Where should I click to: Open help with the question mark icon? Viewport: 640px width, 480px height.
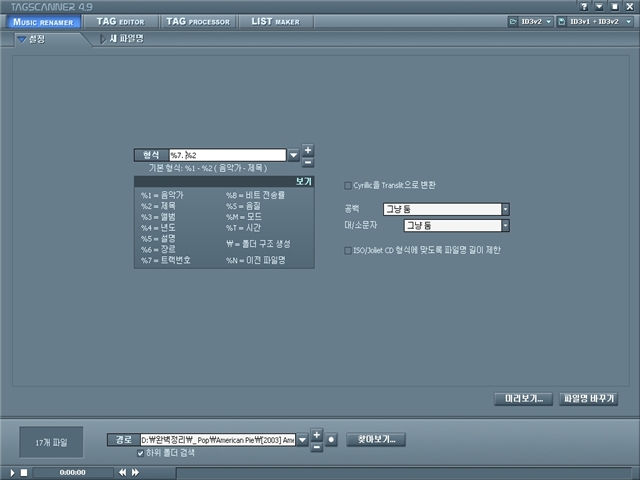click(583, 6)
